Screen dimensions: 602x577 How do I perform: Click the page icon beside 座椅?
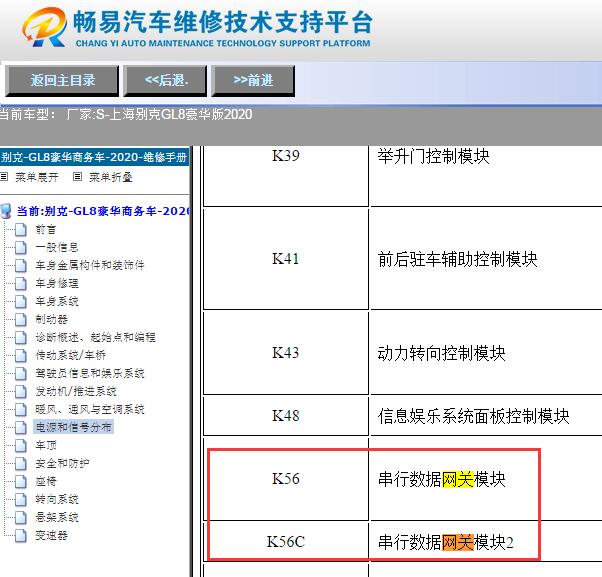tap(21, 481)
